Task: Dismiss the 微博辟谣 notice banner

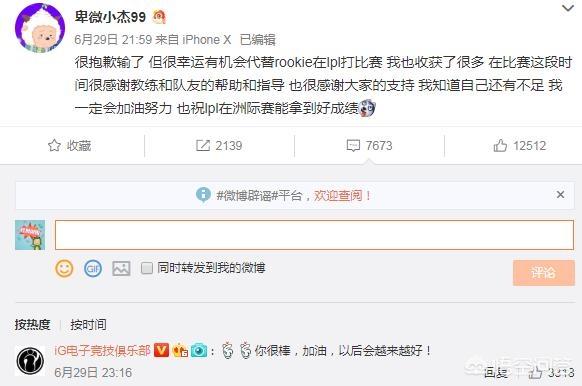Action: 560,194
